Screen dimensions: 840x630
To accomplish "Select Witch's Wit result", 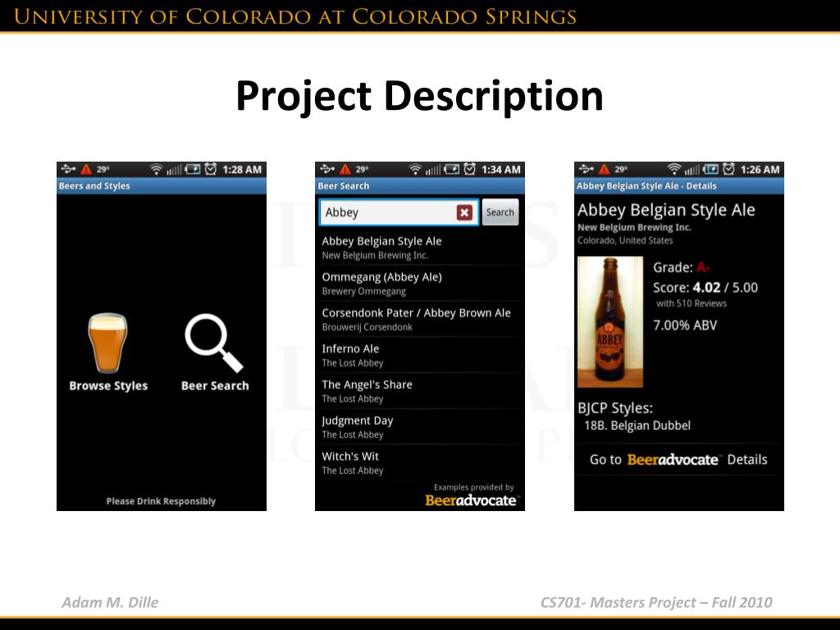I will 419,463.
